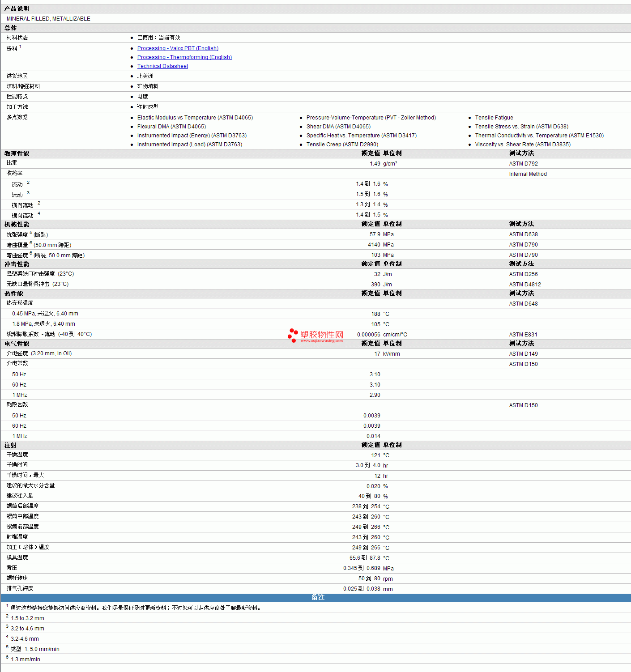Click the 冲击性能 section header
631x672 pixels.
(17, 264)
